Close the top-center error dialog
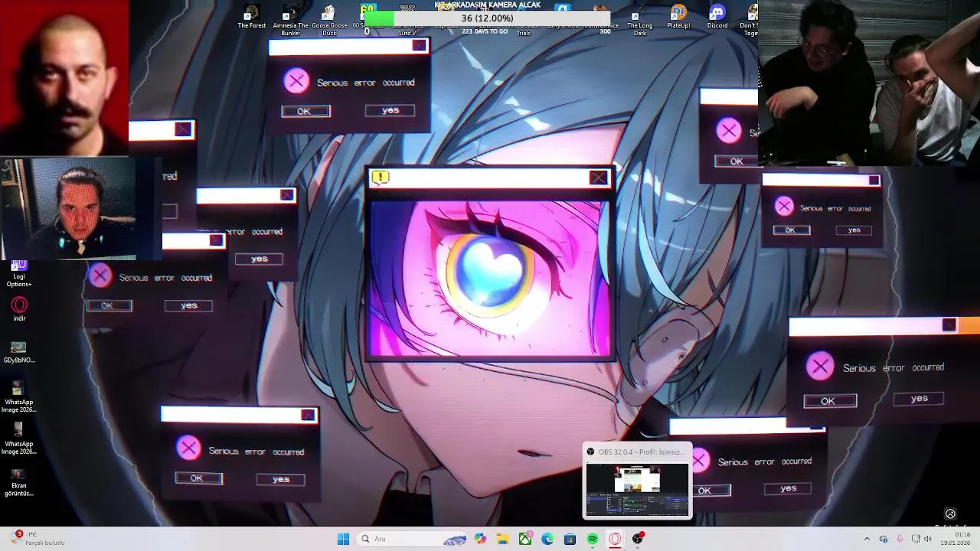The image size is (980, 551). coord(419,45)
